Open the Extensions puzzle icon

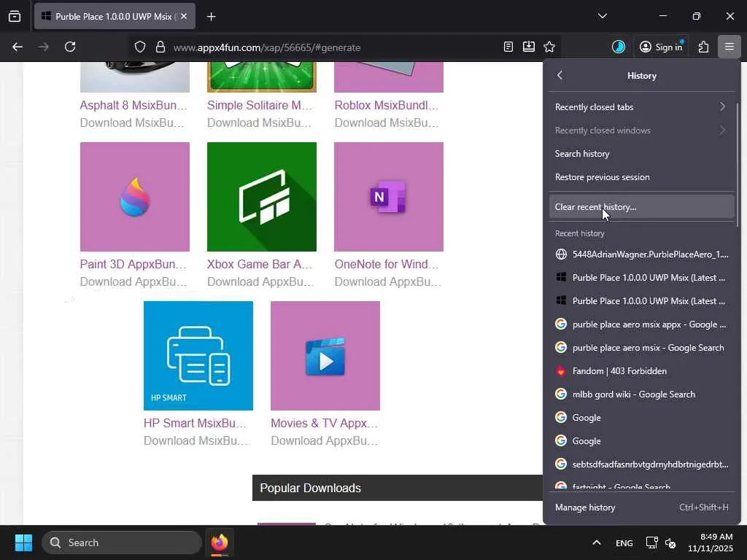[x=704, y=47]
